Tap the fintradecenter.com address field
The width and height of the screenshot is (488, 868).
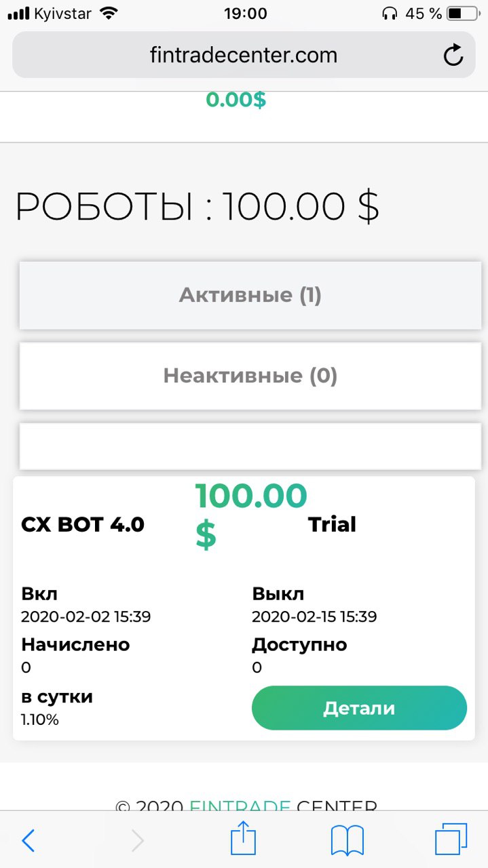click(243, 55)
